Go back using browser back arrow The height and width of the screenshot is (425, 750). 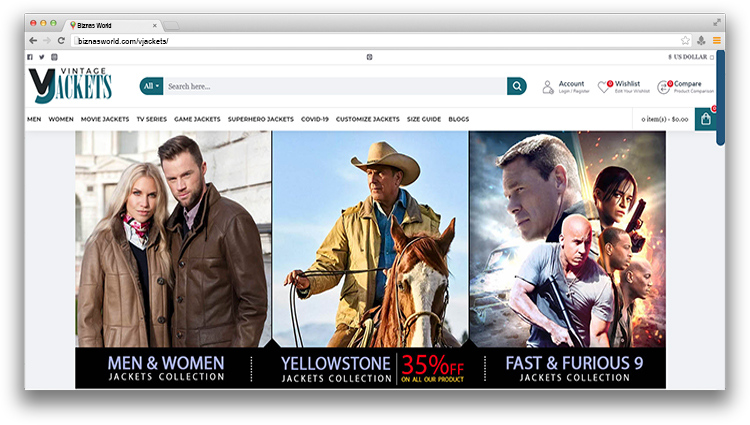[33, 41]
